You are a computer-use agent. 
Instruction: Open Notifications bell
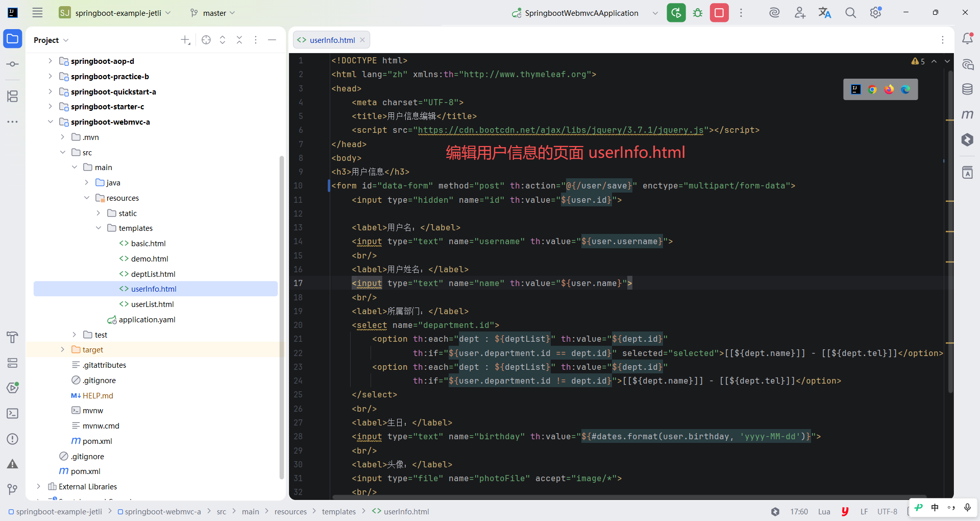[x=967, y=39]
